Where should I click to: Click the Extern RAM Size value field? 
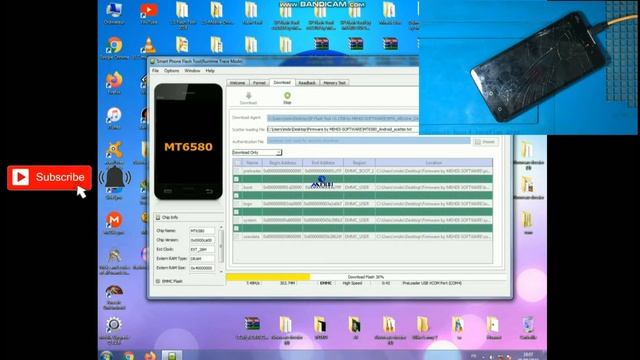tap(202, 268)
